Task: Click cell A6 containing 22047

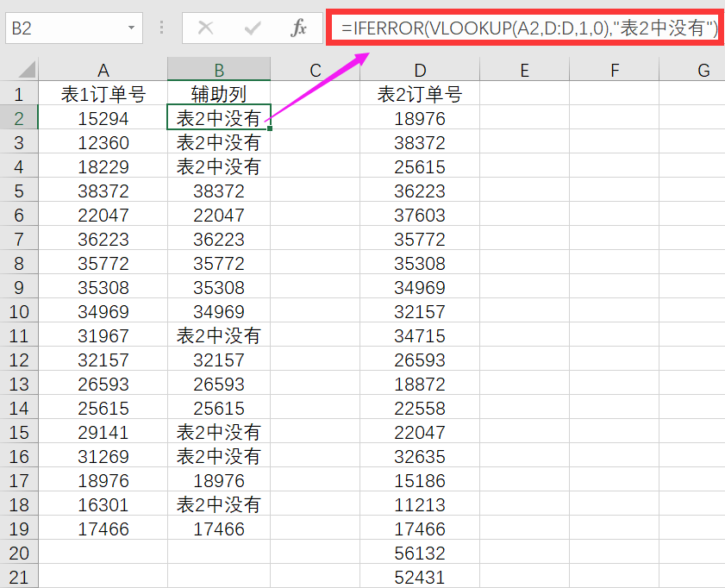Action: click(103, 215)
